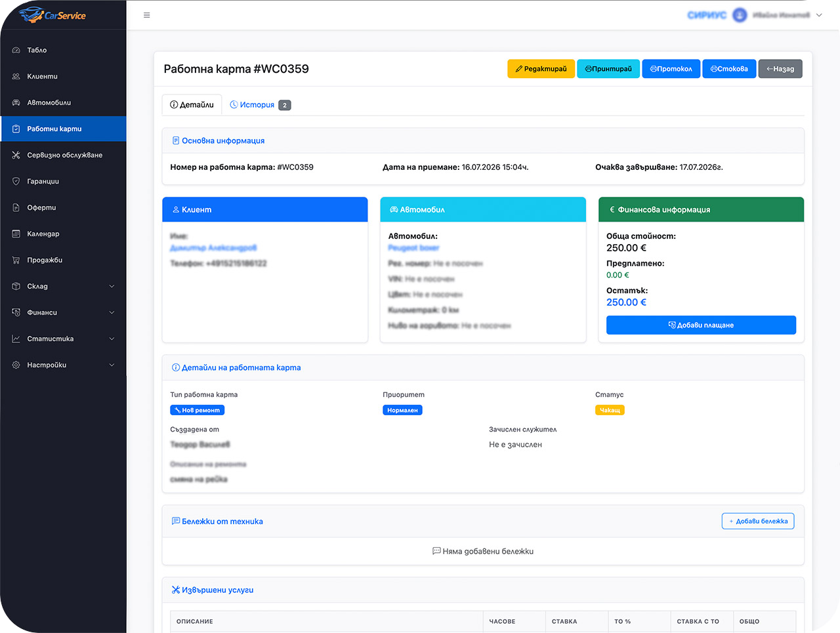Click the yellow Редактирай button
This screenshot has width=840, height=633.
[x=541, y=69]
